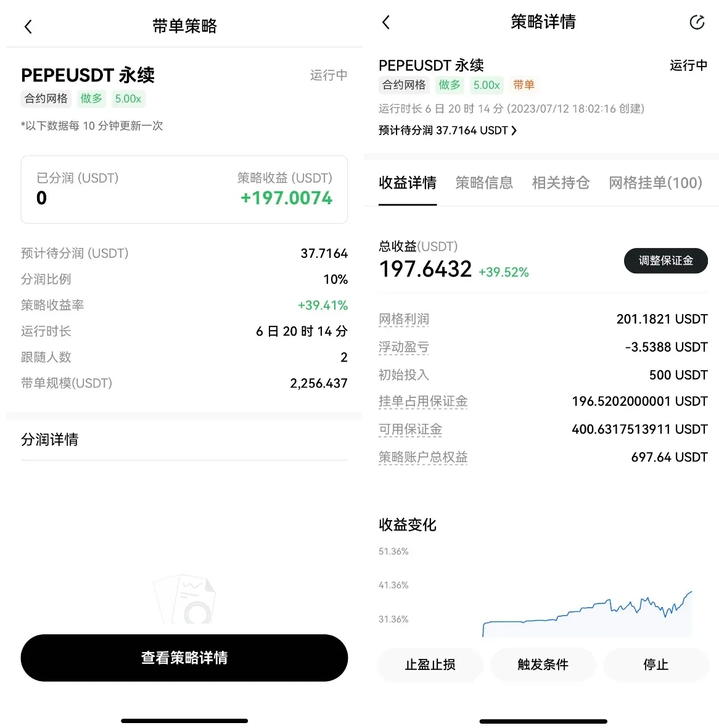Click the 查看策略详情 button
Viewport: 719px width, 728px height.
pyautogui.click(x=184, y=658)
